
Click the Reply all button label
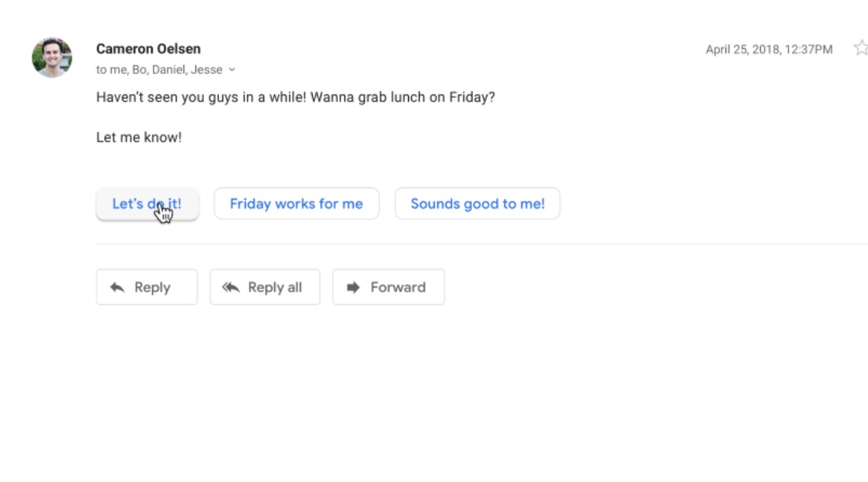coord(275,287)
